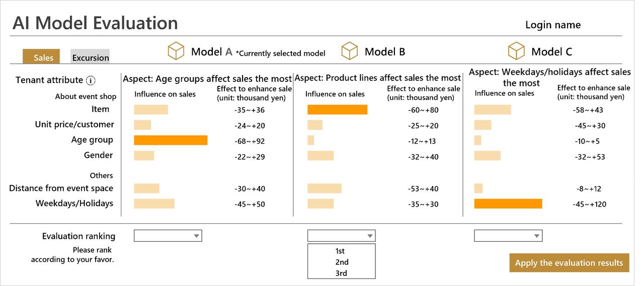The image size is (644, 286).
Task: Click the Model A cube icon
Action: click(176, 51)
